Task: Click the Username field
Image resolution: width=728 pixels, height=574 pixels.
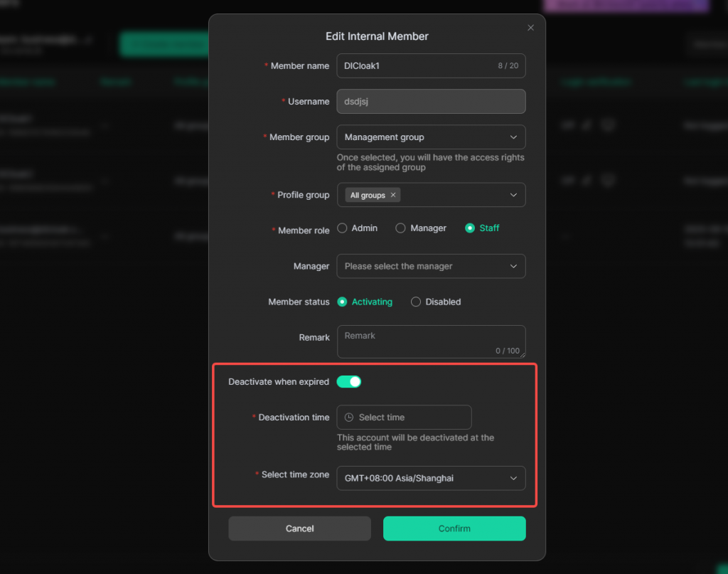Action: (431, 101)
